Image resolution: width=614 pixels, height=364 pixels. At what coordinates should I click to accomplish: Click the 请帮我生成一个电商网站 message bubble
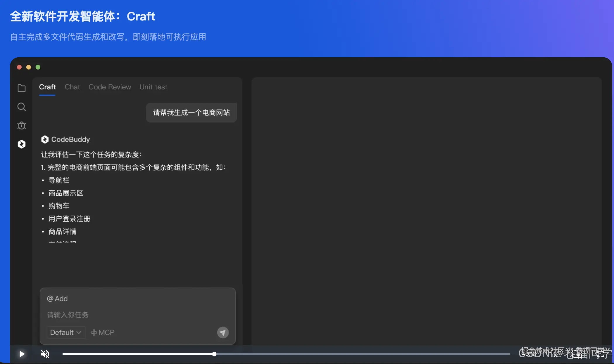(x=191, y=112)
